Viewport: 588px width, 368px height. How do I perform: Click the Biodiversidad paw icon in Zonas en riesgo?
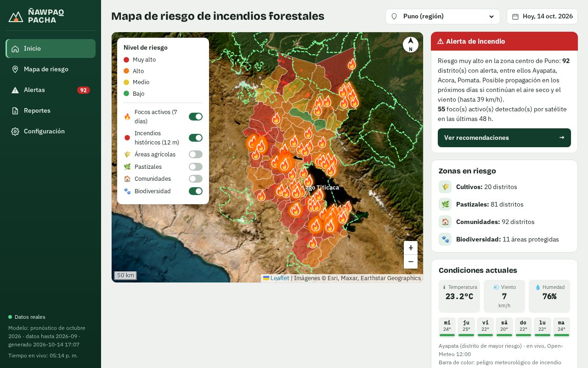point(445,239)
